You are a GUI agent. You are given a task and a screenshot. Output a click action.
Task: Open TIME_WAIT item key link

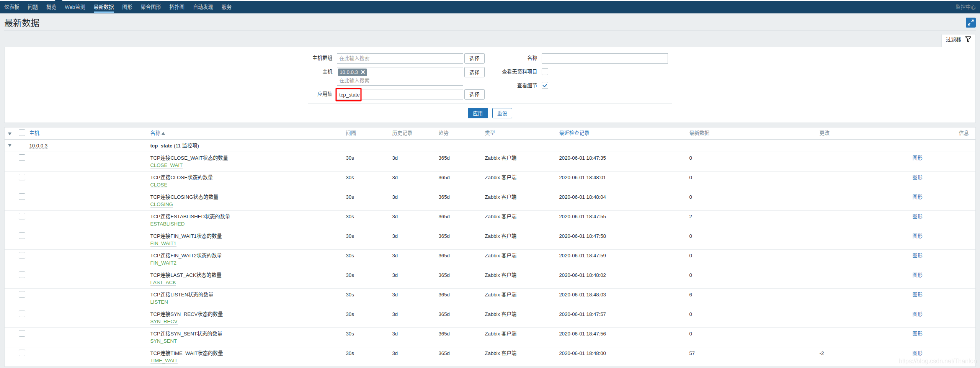click(163, 361)
